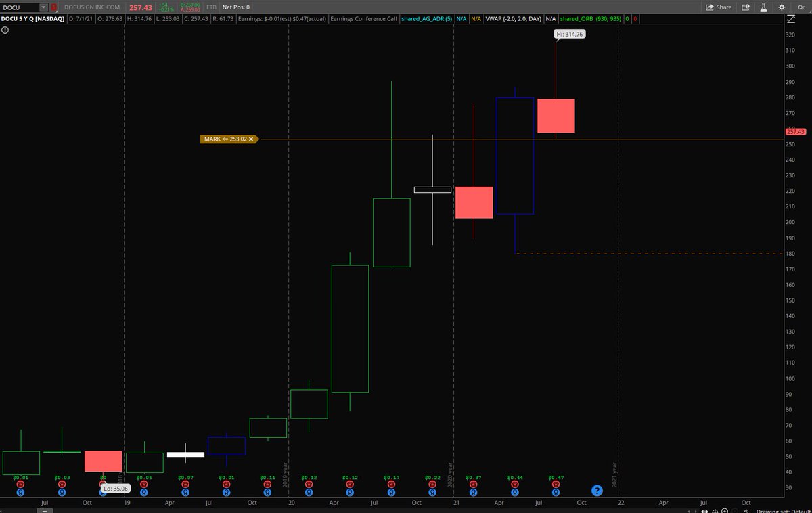Click the Hi: 314.76 price bubble
Viewport: 812px width, 513px height.
point(570,33)
